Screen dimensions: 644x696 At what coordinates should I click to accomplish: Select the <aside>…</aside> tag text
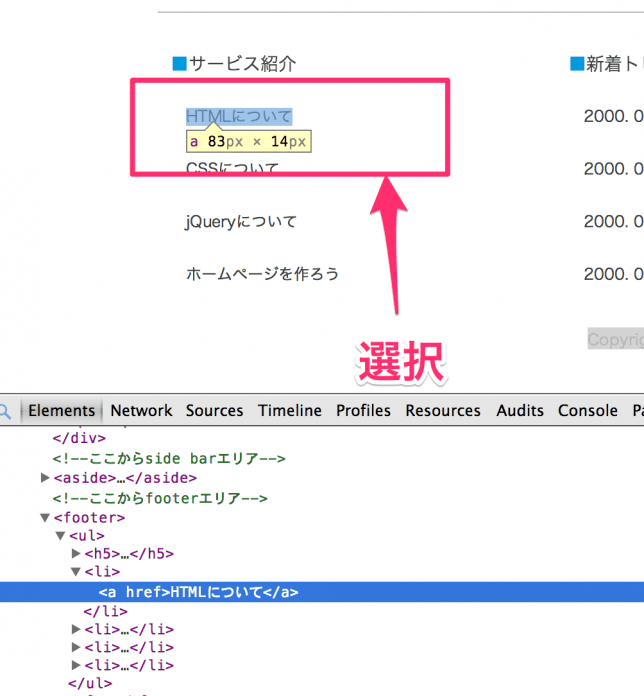pos(125,478)
